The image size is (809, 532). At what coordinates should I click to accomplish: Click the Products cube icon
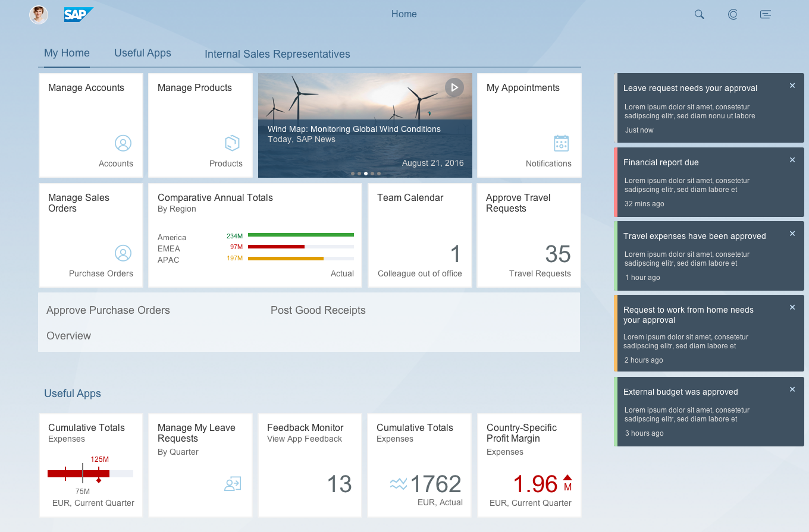232,143
